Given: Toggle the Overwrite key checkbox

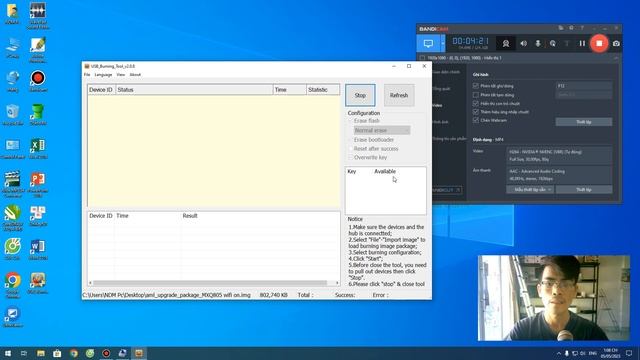Looking at the screenshot, I should point(351,157).
